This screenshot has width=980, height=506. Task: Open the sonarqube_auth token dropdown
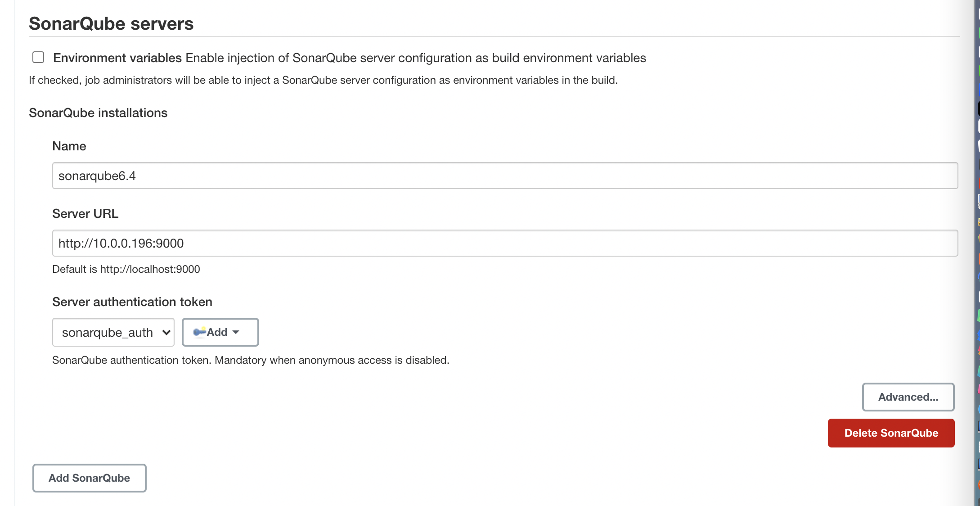113,332
